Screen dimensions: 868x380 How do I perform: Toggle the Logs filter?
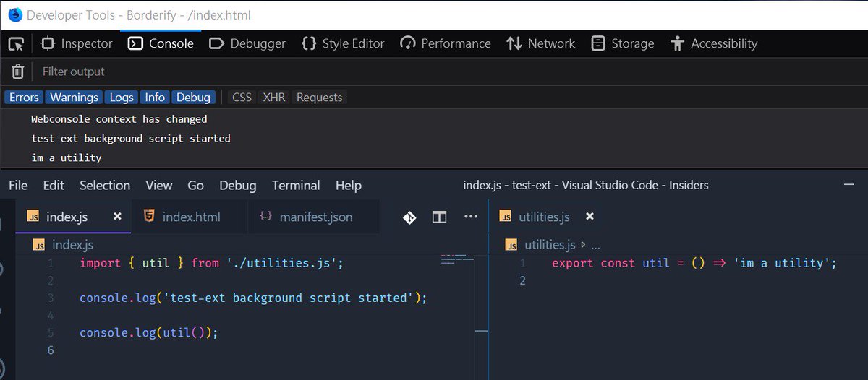(122, 97)
